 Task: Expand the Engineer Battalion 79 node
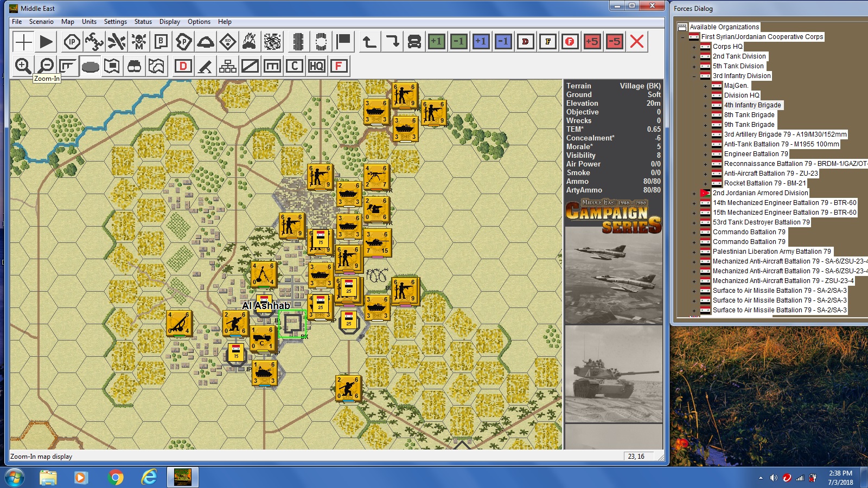pyautogui.click(x=705, y=154)
